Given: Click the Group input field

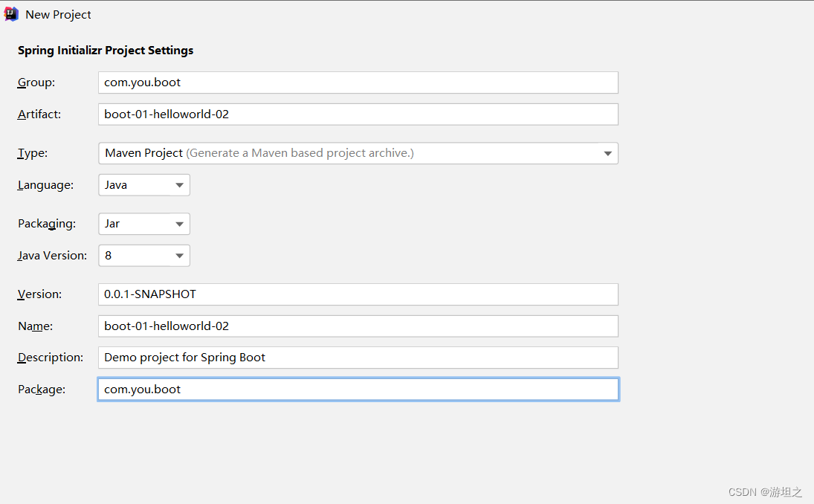Looking at the screenshot, I should click(357, 82).
